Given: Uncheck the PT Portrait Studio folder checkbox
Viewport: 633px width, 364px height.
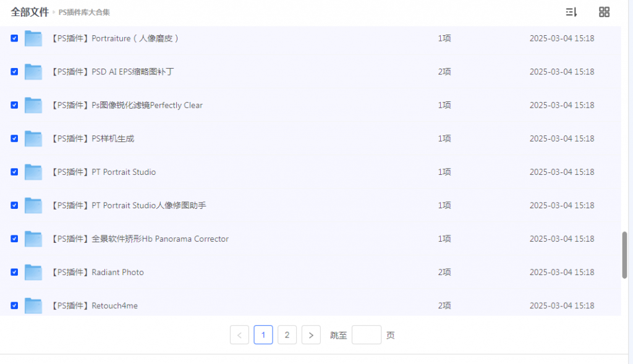Looking at the screenshot, I should [14, 172].
